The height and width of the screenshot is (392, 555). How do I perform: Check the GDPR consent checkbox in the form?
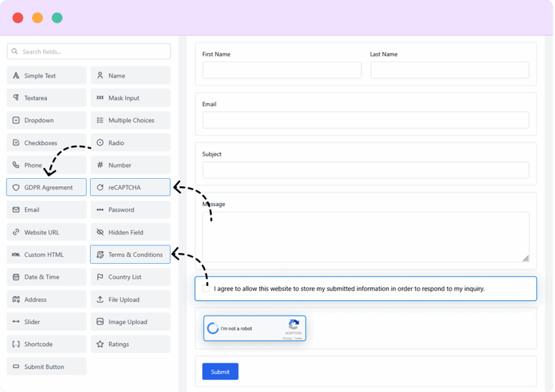click(205, 288)
